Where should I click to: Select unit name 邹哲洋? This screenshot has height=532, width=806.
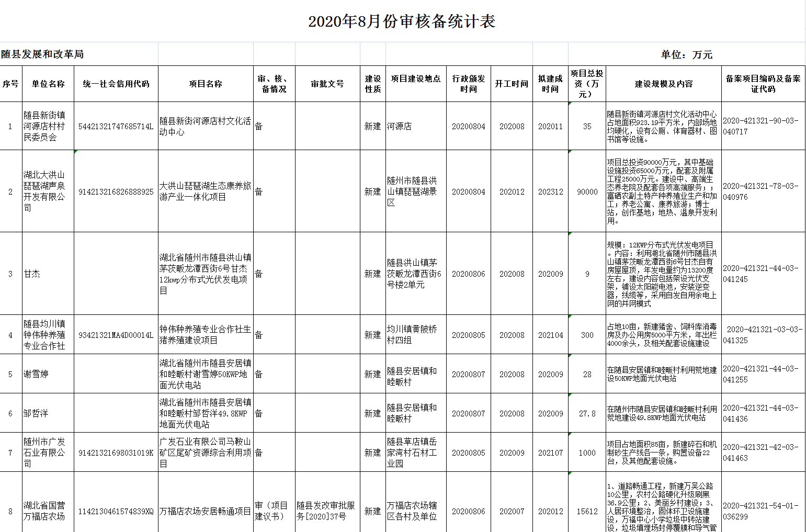point(48,414)
